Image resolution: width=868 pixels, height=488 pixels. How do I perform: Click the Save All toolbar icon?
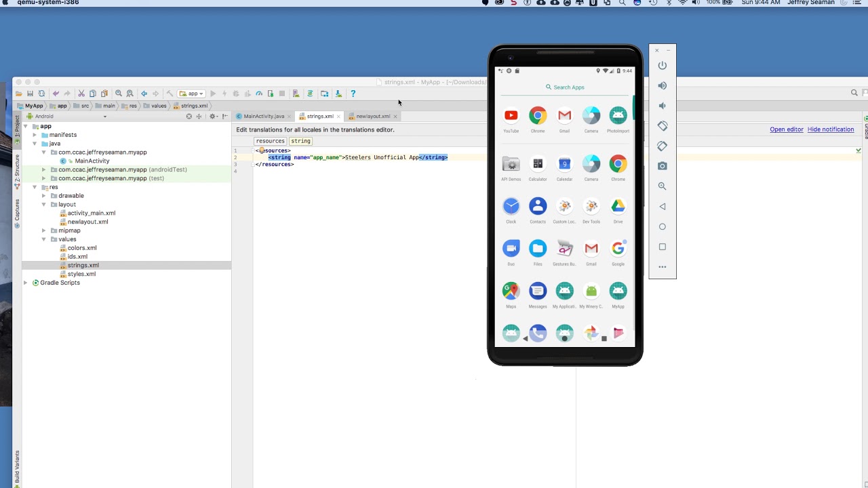click(30, 94)
